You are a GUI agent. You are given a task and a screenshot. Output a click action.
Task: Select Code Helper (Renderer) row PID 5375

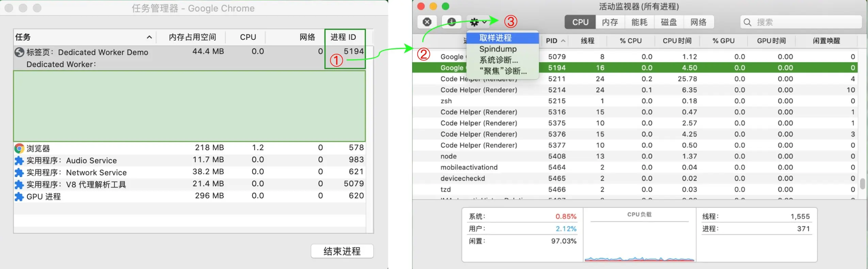click(635, 123)
